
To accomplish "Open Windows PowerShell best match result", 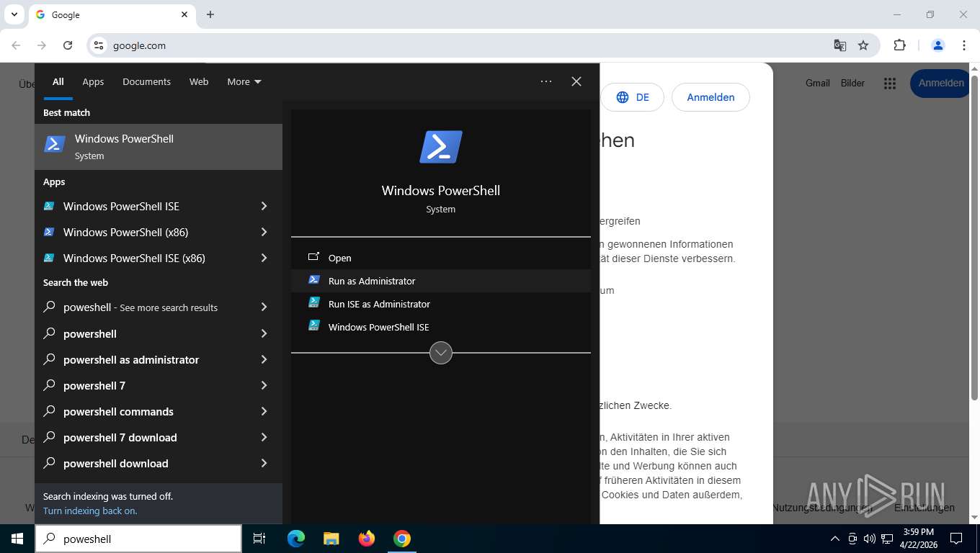I will [159, 147].
